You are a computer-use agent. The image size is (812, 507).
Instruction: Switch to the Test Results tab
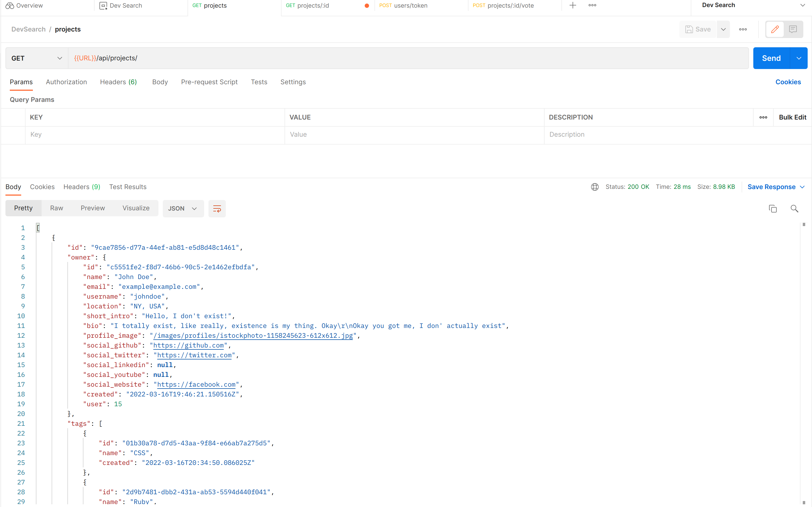tap(128, 187)
